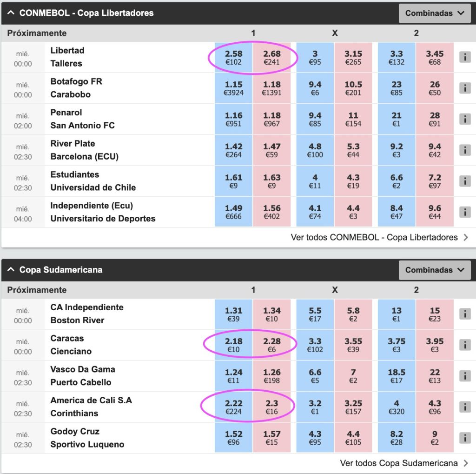Screen dimensions: 476x474
Task: Open info for Estudiantes vs Universidad de Chile
Action: click(464, 181)
